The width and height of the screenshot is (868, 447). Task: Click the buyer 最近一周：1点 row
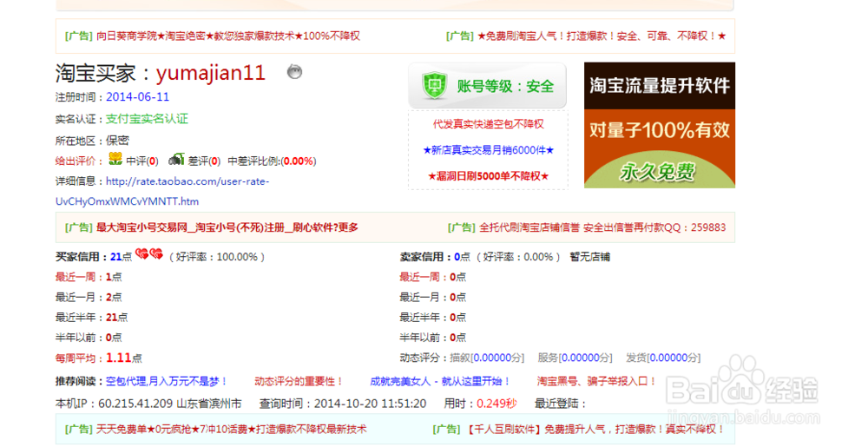[89, 277]
